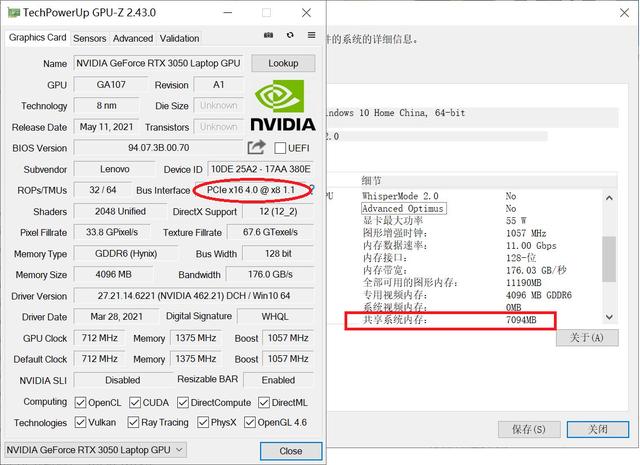Switch to the Advanced tab
Viewport: 640px width, 465px height.
click(x=133, y=38)
